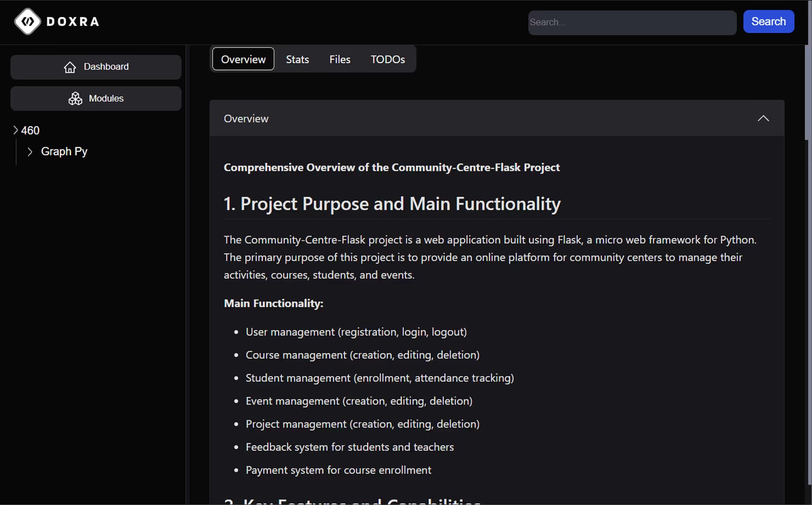Image resolution: width=812 pixels, height=505 pixels.
Task: Select the Graph Py tree item
Action: (x=64, y=151)
